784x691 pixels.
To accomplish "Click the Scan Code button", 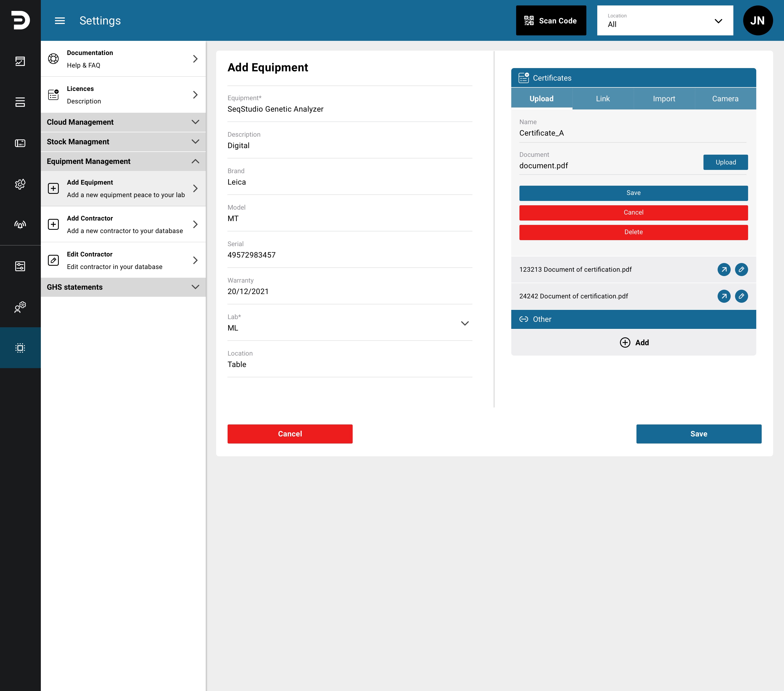I will tap(551, 21).
